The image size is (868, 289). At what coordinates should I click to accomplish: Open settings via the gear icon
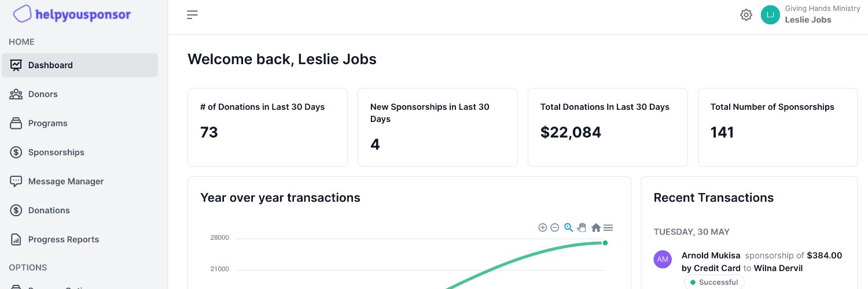point(746,15)
